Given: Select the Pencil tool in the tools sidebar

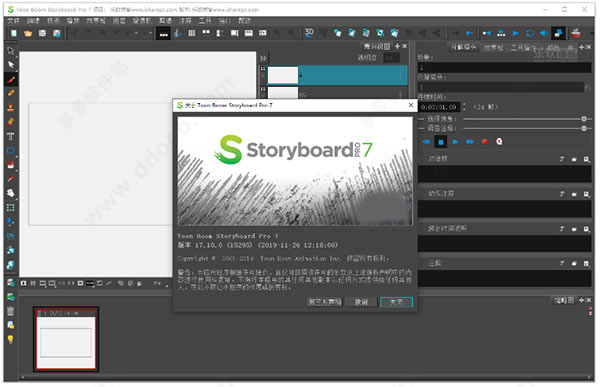Looking at the screenshot, I should (11, 93).
